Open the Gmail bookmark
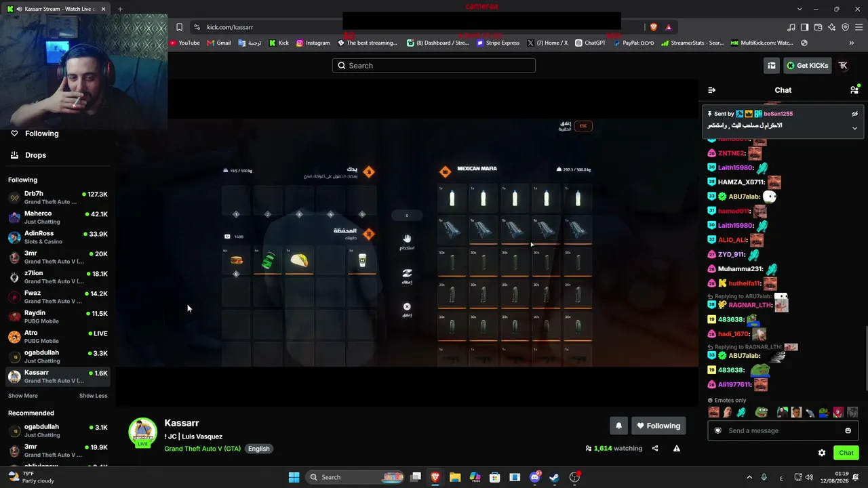This screenshot has height=488, width=868. coord(219,43)
